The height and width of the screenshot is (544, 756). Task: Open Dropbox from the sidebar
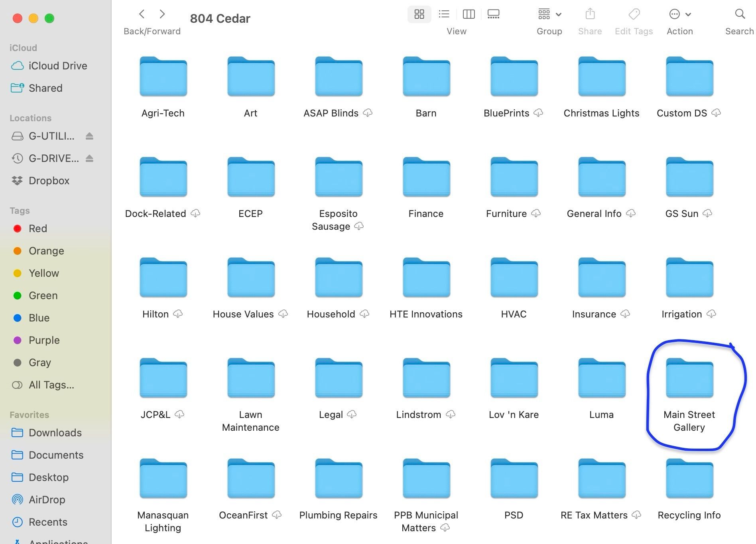point(48,181)
